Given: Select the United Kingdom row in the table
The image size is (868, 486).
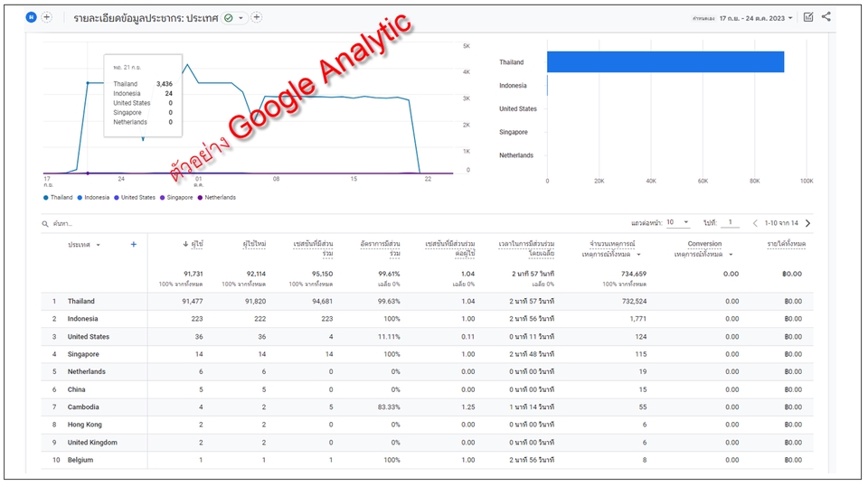Looking at the screenshot, I should (427, 443).
